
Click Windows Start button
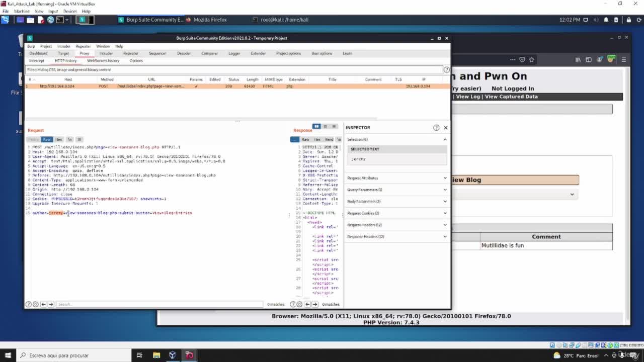point(8,355)
